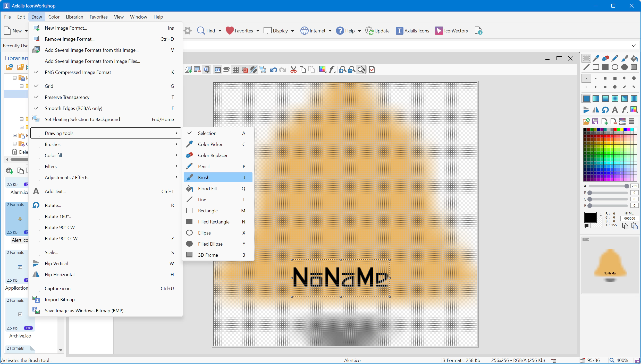Image resolution: width=641 pixels, height=364 pixels.
Task: Open the Find dropdown arrow
Action: pyautogui.click(x=220, y=31)
